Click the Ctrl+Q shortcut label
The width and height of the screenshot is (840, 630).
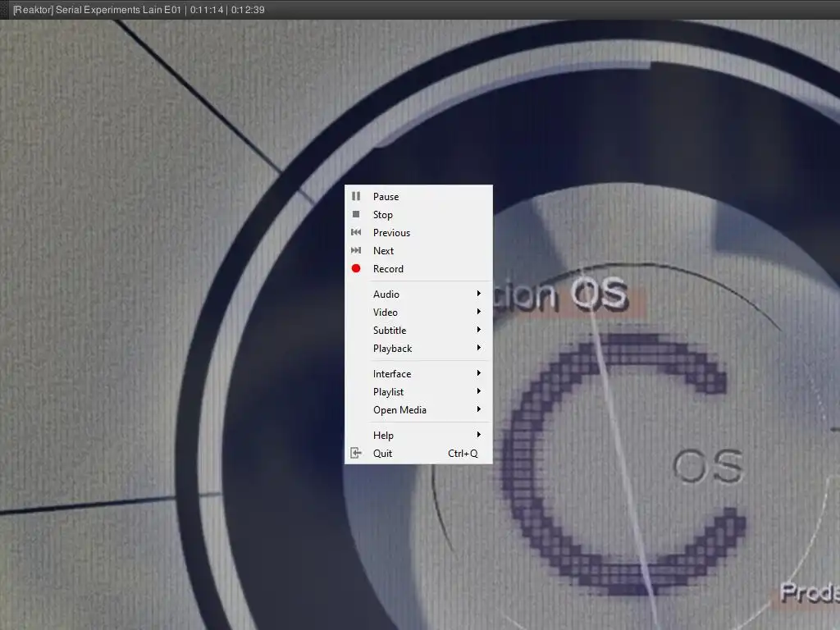coord(463,454)
